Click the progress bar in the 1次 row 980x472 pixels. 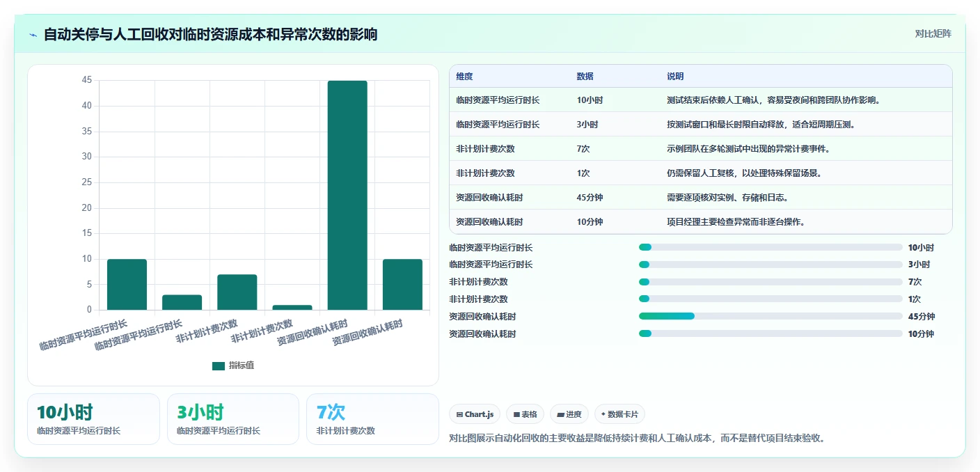coord(770,299)
